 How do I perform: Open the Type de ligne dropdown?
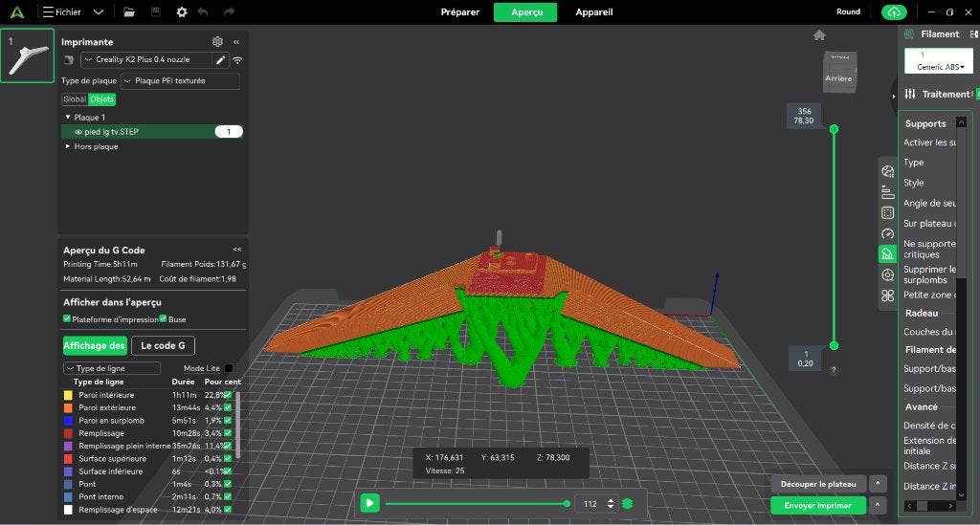111,368
